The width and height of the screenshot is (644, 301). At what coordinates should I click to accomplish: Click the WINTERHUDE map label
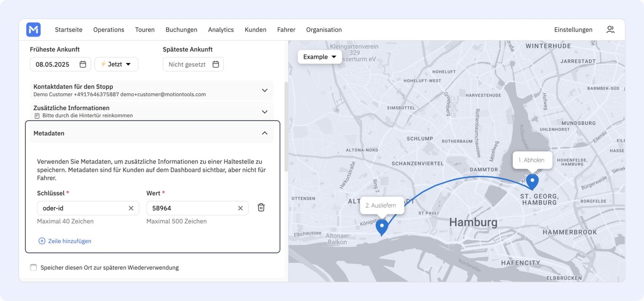pyautogui.click(x=548, y=46)
